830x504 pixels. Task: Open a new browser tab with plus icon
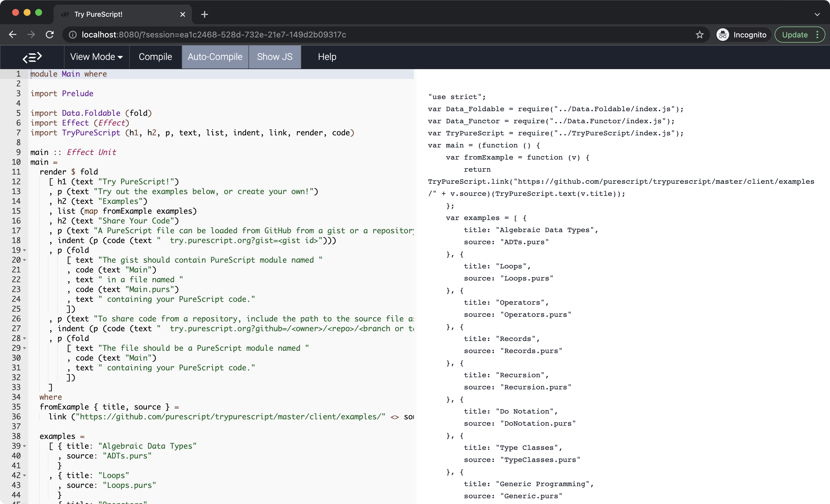click(204, 14)
